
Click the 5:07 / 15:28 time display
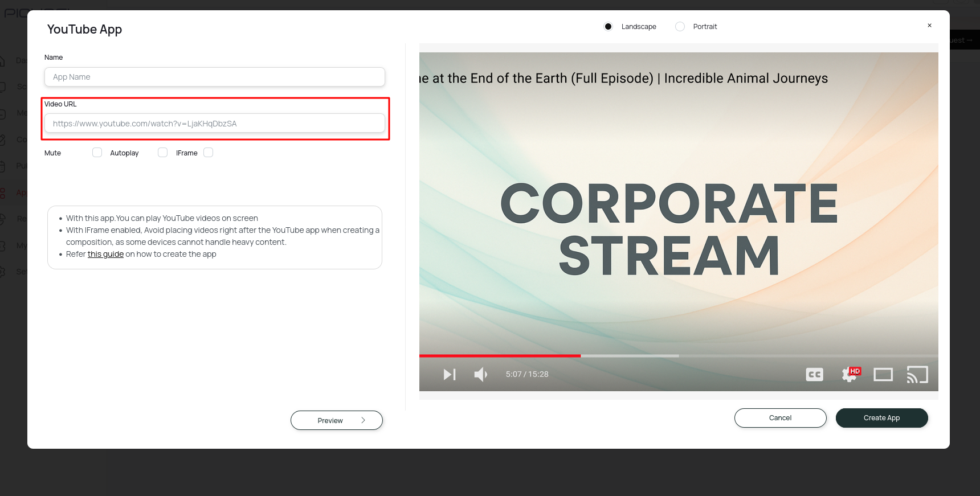coord(527,374)
